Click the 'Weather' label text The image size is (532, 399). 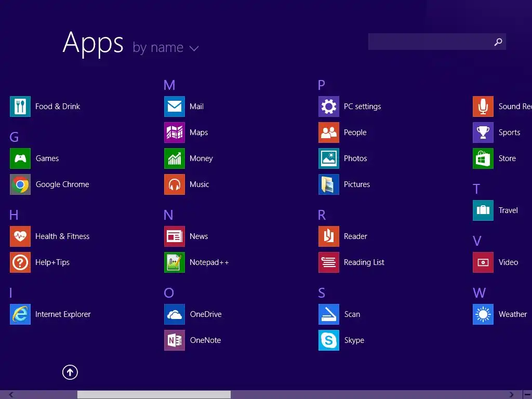click(513, 314)
